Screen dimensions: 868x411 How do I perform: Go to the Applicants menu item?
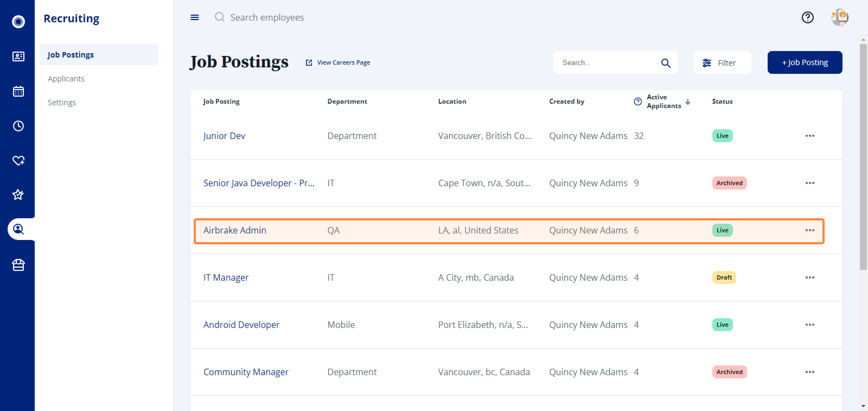point(66,78)
